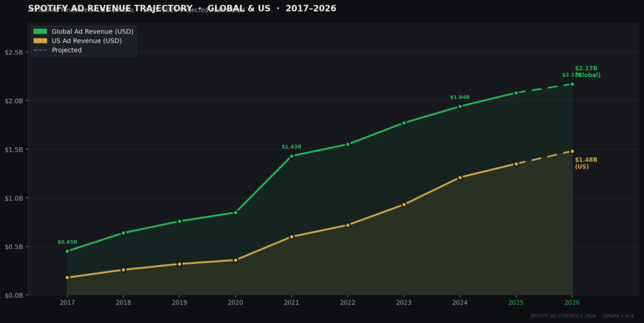Click the '2019' x-axis label
Screen dimensions: 644x323
point(179,302)
